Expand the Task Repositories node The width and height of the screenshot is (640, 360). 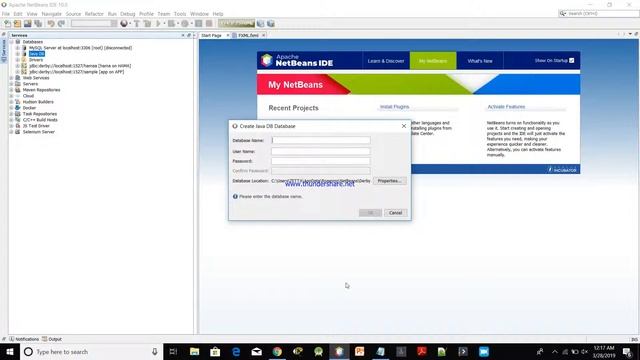pos(11,114)
